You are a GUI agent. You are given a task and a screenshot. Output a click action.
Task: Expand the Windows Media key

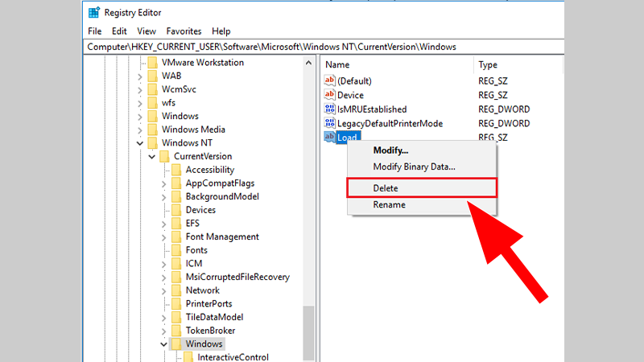pos(140,130)
